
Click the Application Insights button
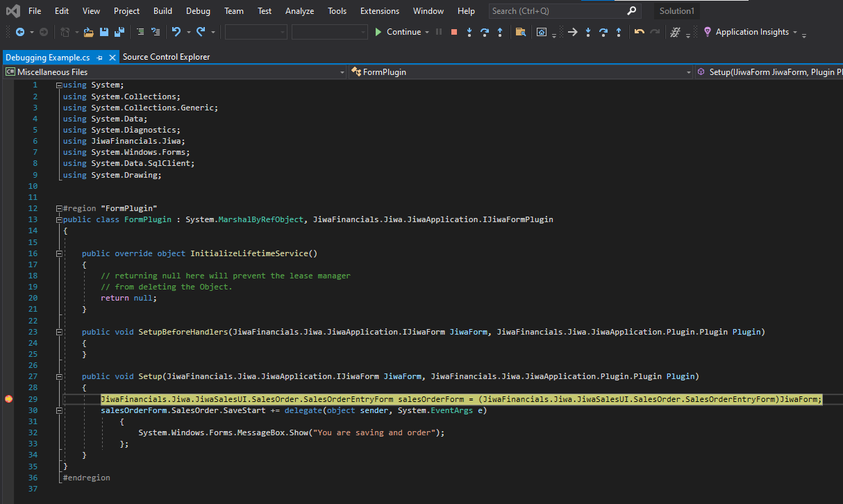click(x=751, y=32)
